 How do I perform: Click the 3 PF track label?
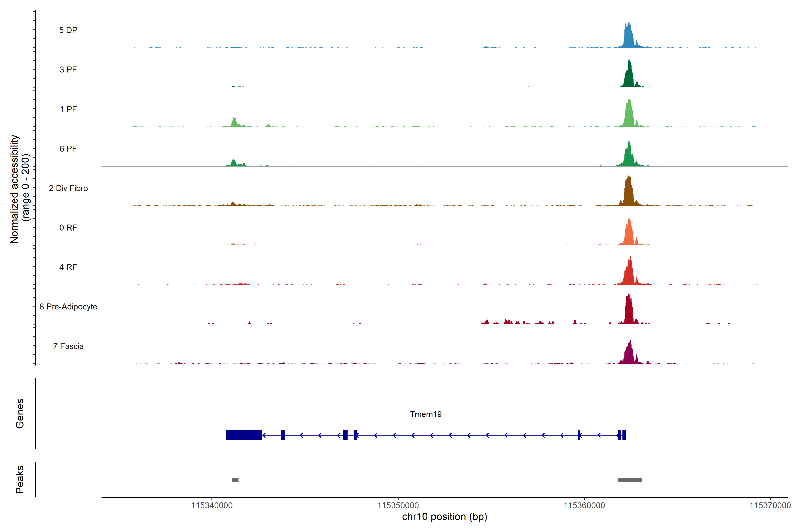pyautogui.click(x=68, y=70)
